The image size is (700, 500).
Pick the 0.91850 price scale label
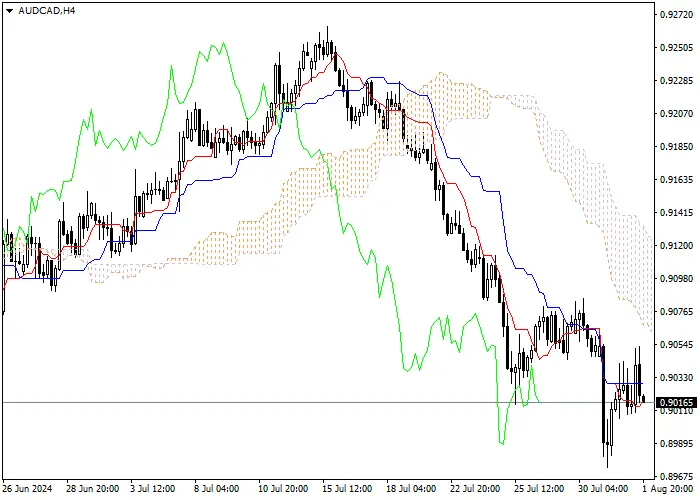(677, 147)
